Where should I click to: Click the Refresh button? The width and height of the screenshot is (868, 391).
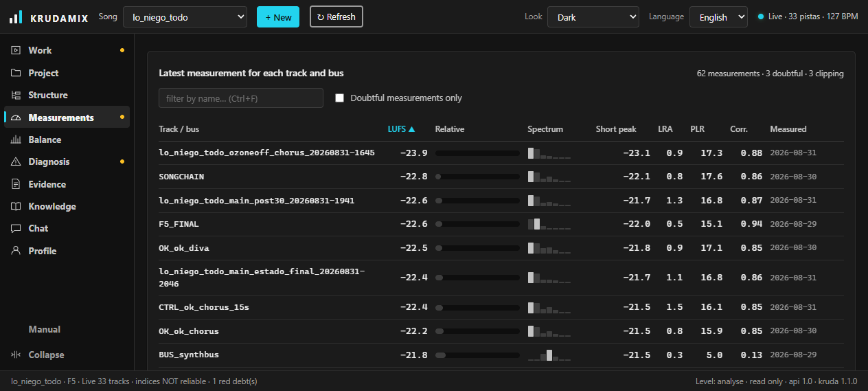tap(336, 17)
